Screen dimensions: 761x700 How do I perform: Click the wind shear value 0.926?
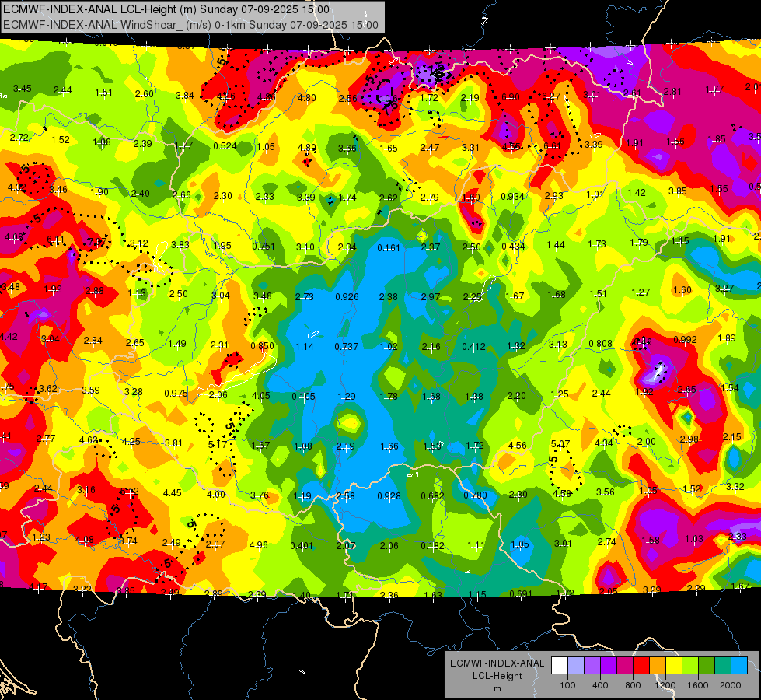click(x=347, y=297)
